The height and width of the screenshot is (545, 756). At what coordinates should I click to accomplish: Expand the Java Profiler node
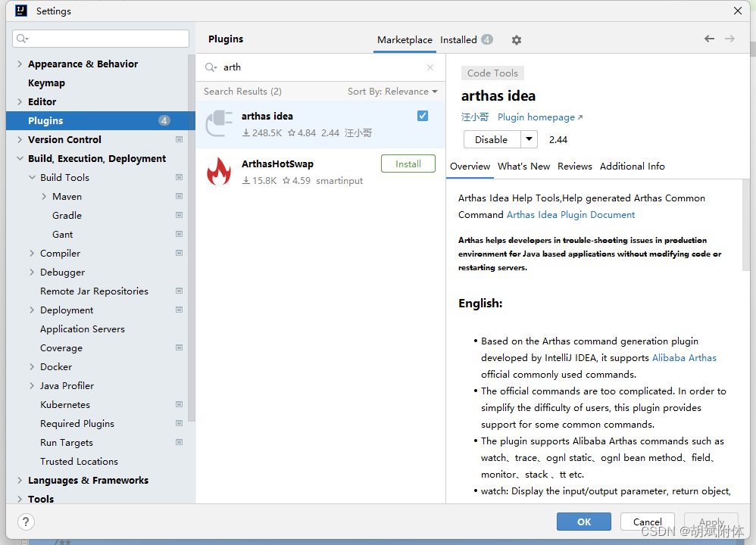click(32, 385)
